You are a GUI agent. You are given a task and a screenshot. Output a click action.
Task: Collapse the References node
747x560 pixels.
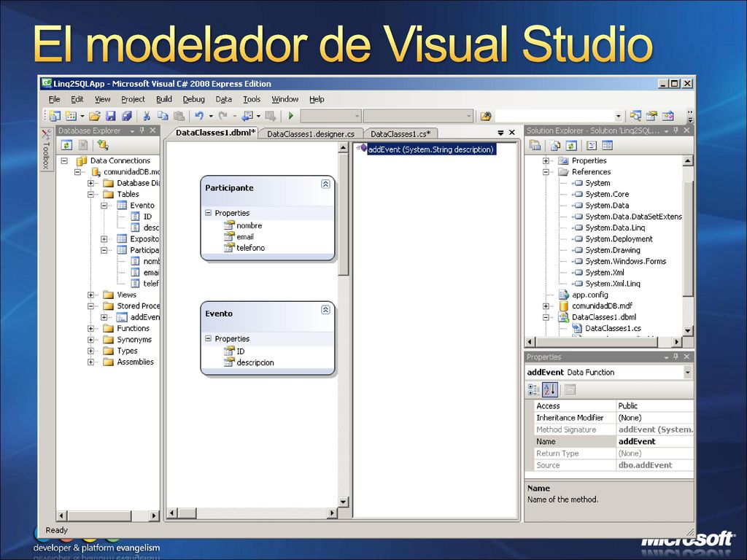546,172
